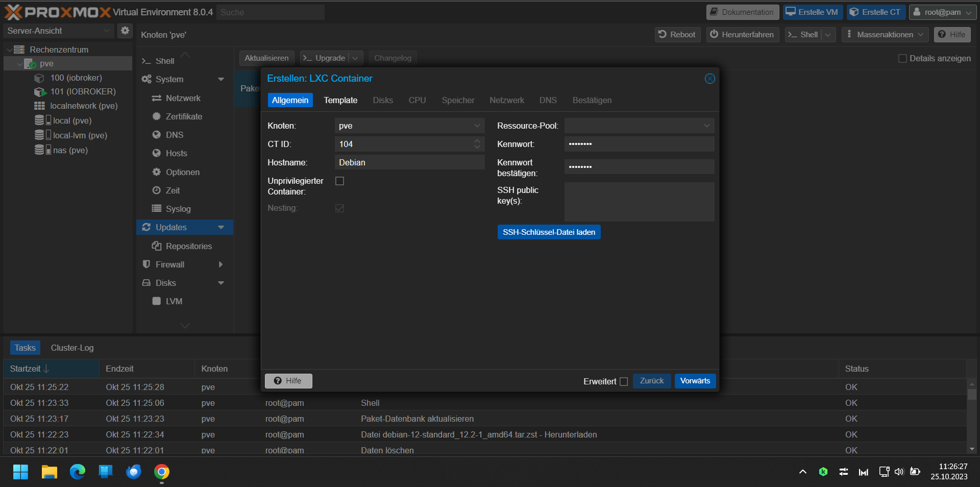Open Windows Start menu
This screenshot has height=487, width=980.
click(20, 472)
